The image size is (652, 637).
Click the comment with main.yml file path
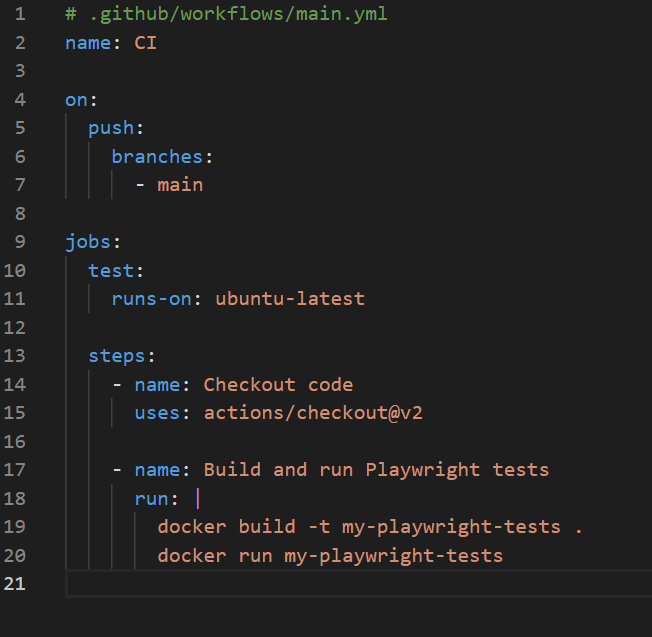226,14
